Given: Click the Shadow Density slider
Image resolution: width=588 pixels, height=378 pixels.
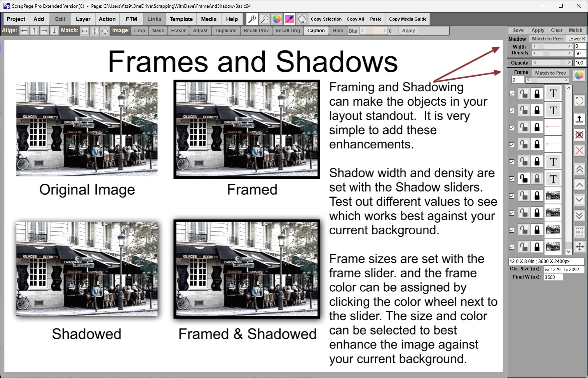Looking at the screenshot, I should point(552,53).
